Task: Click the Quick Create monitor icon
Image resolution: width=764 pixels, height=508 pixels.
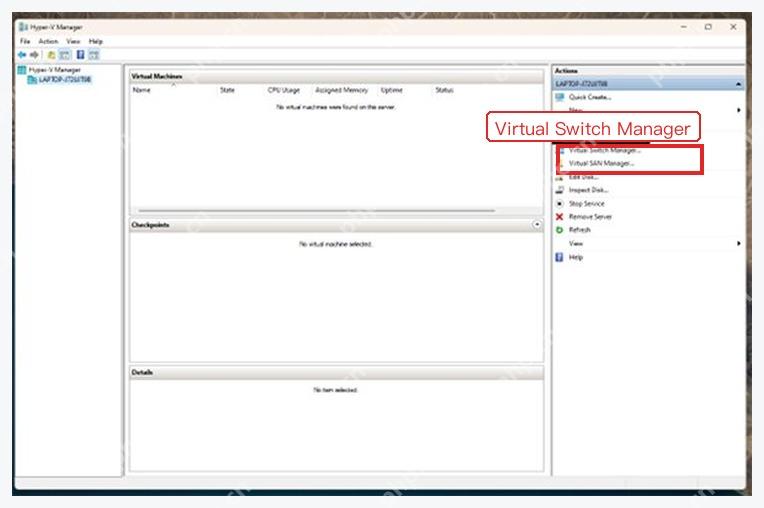Action: click(x=560, y=97)
